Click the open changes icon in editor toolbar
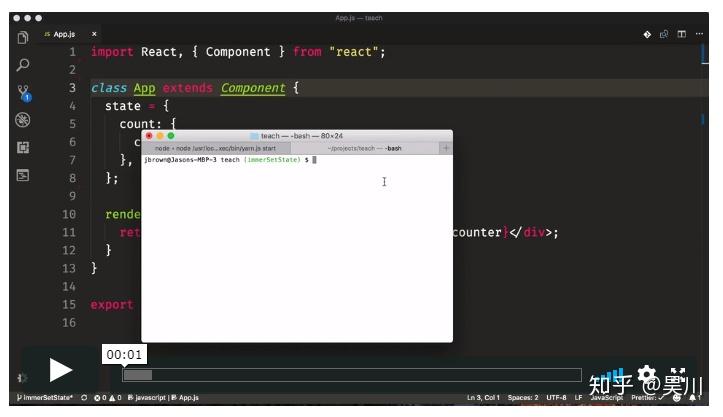The width and height of the screenshot is (723, 417). 664,34
